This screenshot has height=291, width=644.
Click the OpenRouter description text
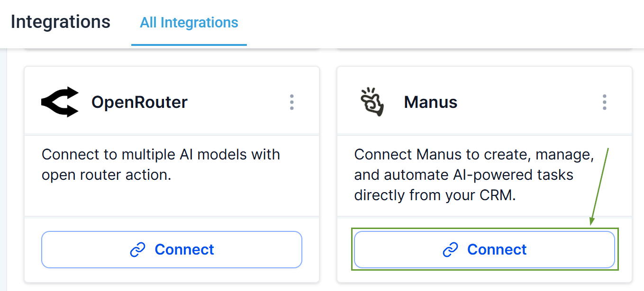pyautogui.click(x=161, y=165)
